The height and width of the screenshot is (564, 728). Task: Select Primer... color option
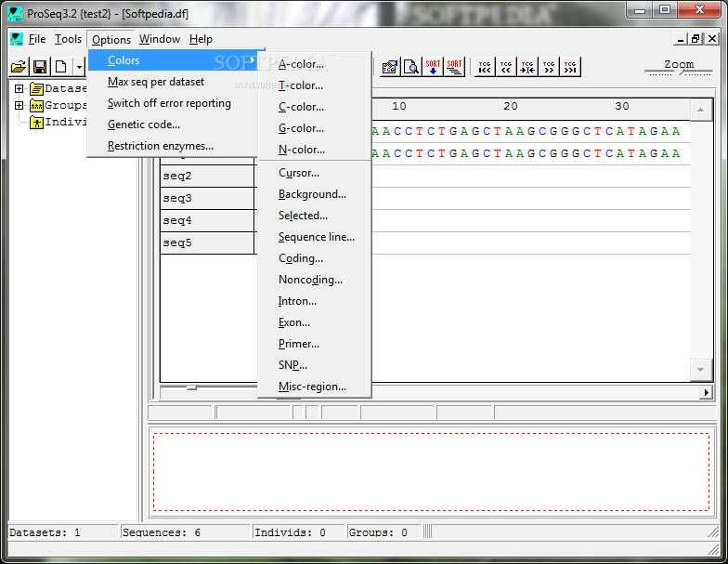click(x=315, y=344)
